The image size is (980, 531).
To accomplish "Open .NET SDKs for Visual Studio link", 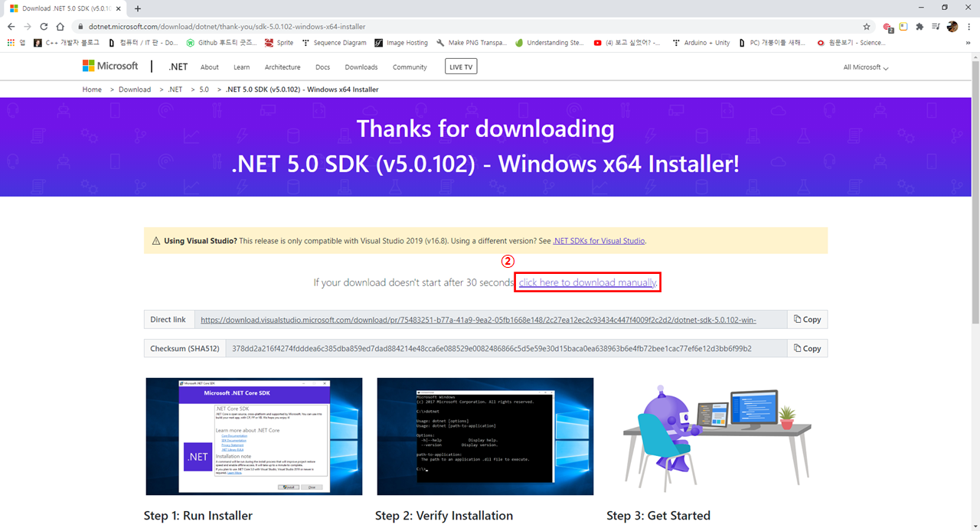I will 599,240.
